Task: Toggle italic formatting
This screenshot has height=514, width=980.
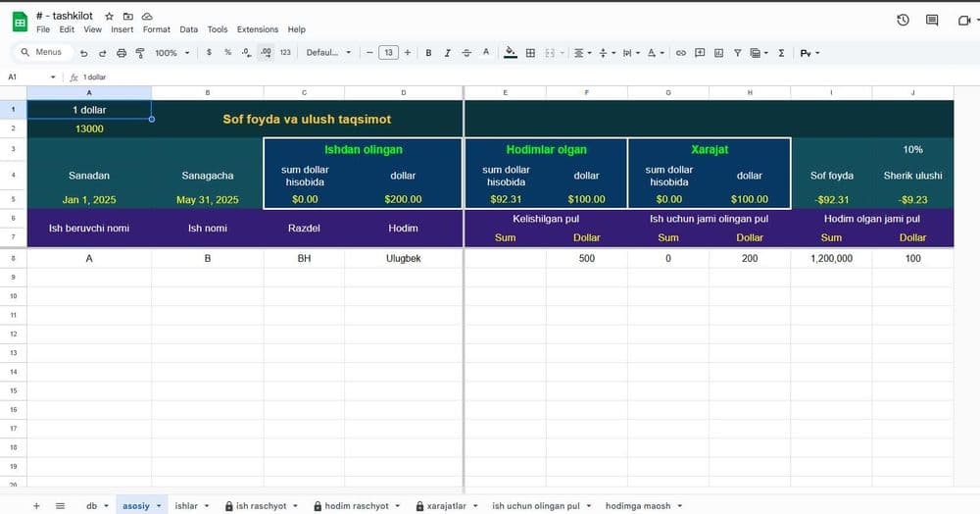Action: (x=447, y=53)
